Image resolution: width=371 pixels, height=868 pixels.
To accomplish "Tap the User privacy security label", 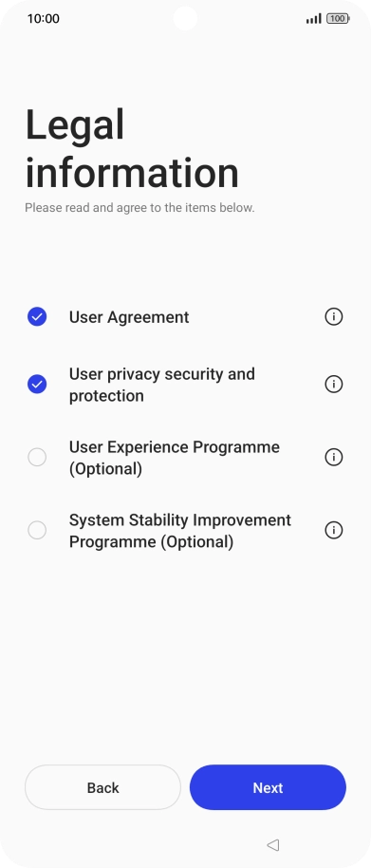I will click(x=162, y=385).
